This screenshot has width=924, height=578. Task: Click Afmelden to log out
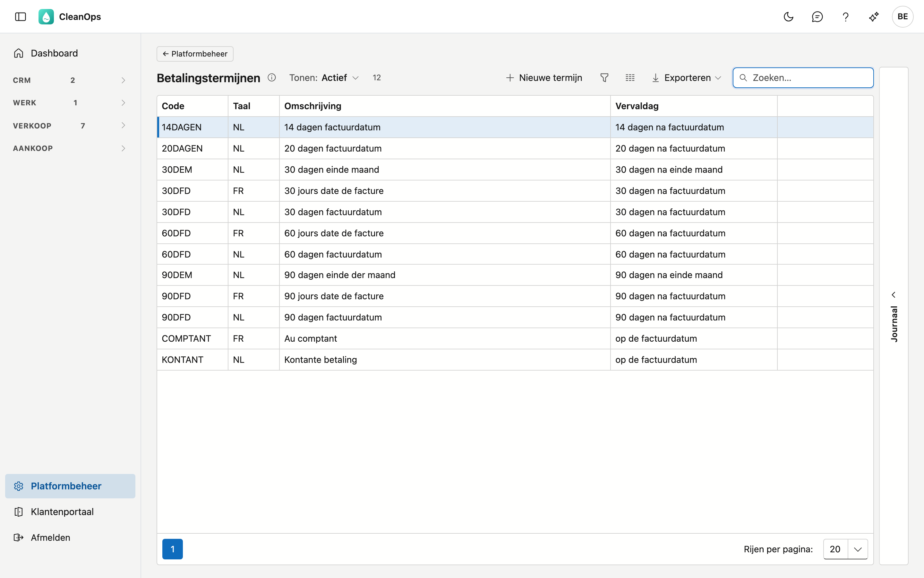70,538
